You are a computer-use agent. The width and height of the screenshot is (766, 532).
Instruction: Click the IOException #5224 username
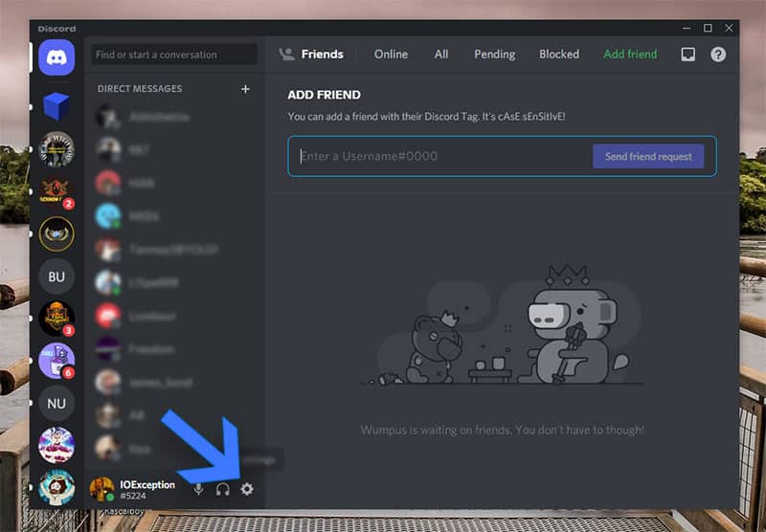click(147, 490)
